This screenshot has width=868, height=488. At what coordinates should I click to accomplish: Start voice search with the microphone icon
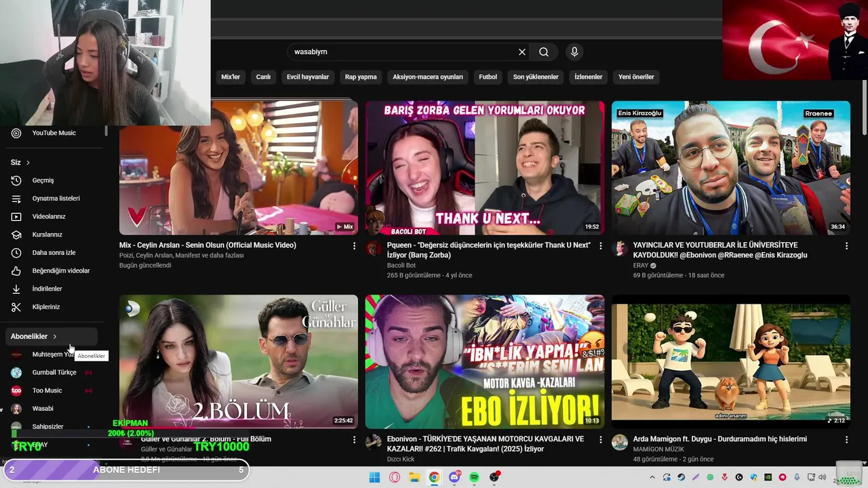click(574, 52)
